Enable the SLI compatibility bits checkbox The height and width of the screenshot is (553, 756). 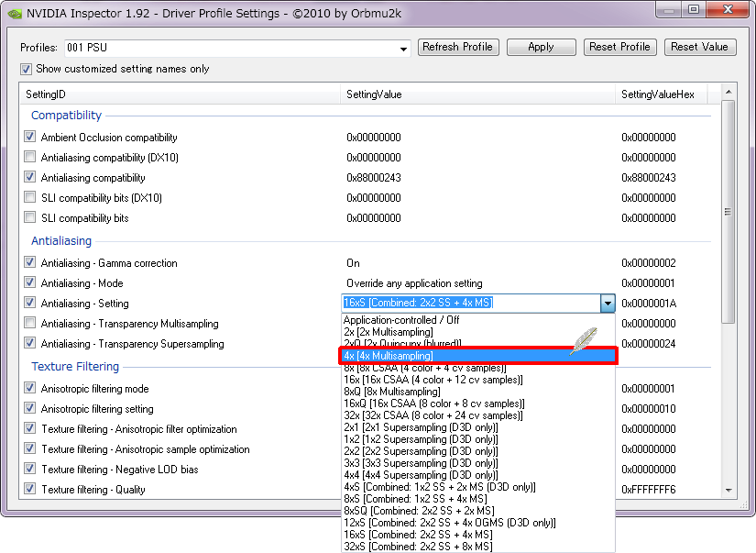pyautogui.click(x=30, y=217)
